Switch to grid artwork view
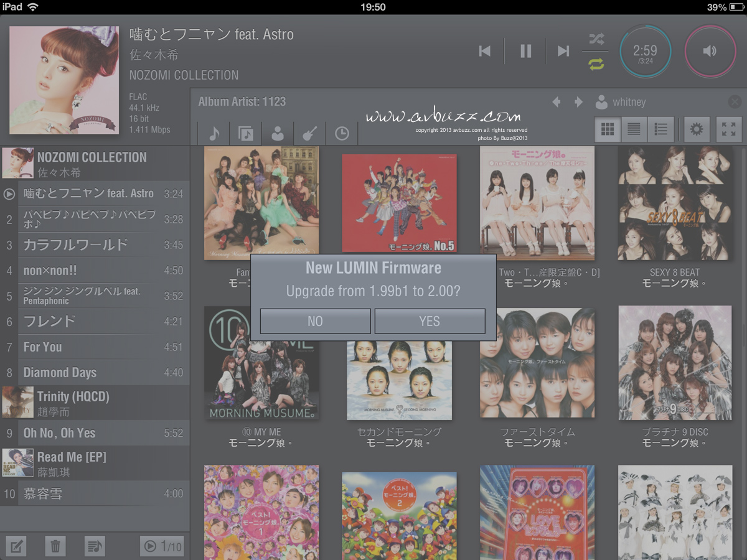This screenshot has height=560, width=747. (608, 129)
